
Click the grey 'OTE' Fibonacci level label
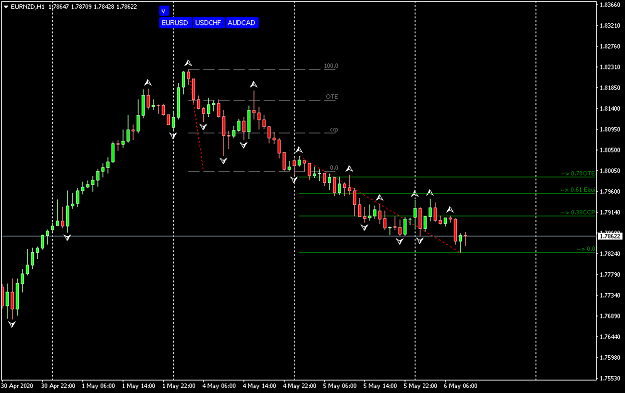(332, 96)
